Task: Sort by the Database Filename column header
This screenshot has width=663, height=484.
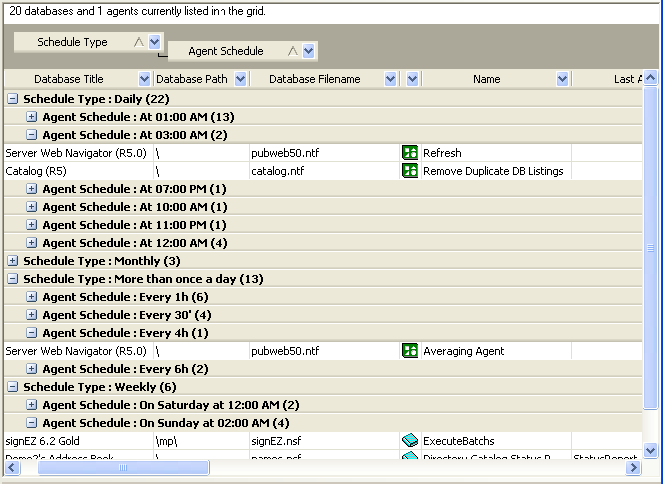Action: [314, 79]
